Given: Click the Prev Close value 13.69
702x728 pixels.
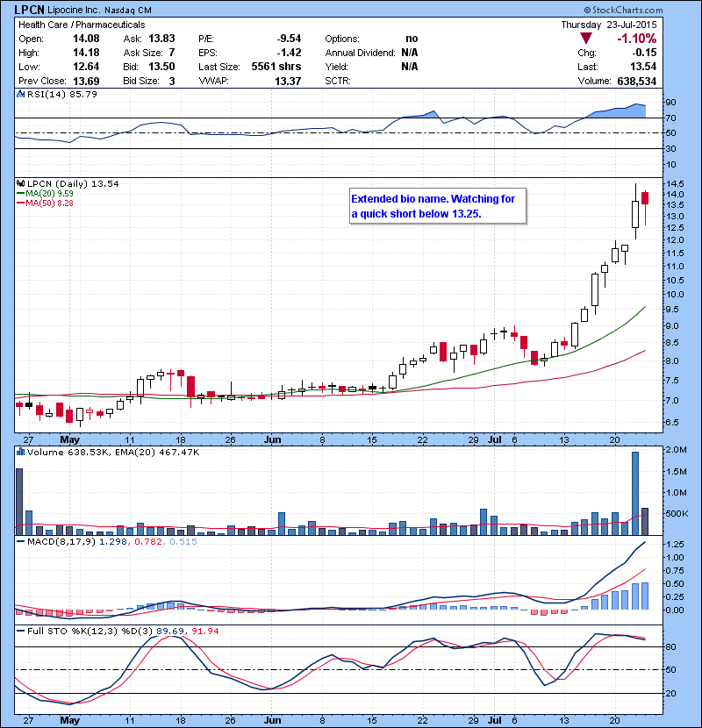Looking at the screenshot, I should pos(86,81).
